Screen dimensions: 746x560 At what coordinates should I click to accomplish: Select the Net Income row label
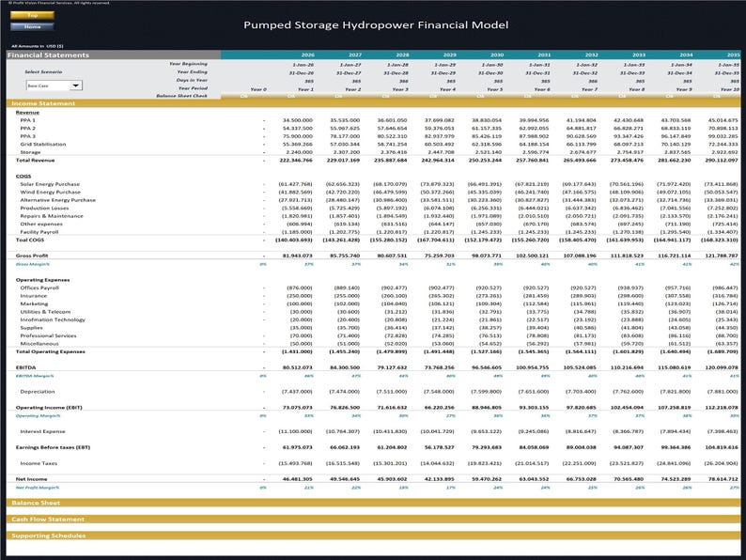31,479
